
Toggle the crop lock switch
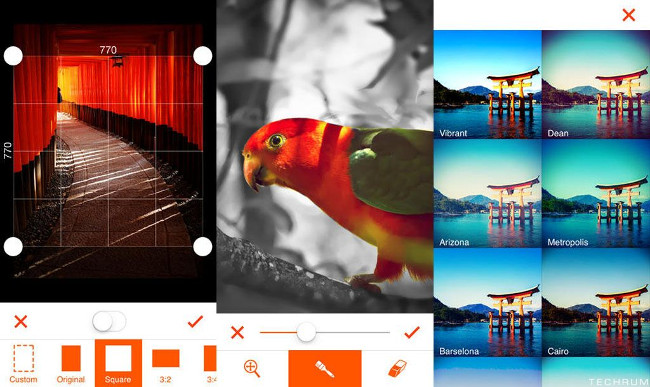pos(109,322)
